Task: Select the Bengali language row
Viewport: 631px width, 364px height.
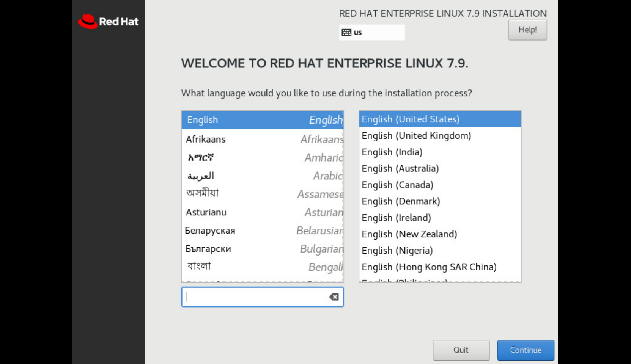Action: pos(263,267)
